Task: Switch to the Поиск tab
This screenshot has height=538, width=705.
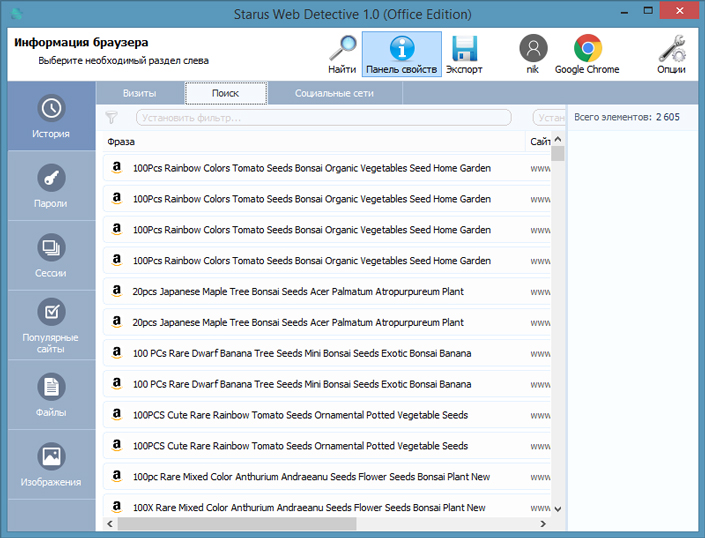Action: point(226,93)
